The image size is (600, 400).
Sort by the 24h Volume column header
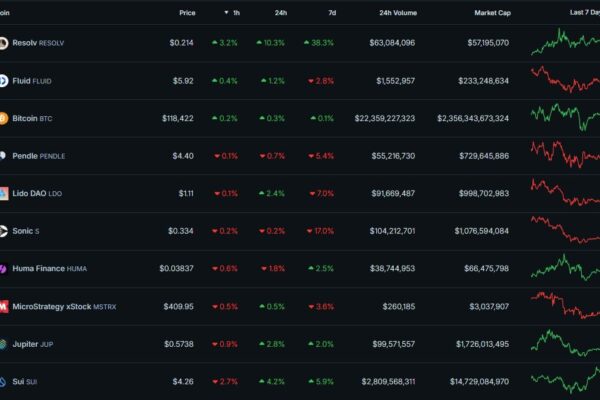click(x=398, y=13)
